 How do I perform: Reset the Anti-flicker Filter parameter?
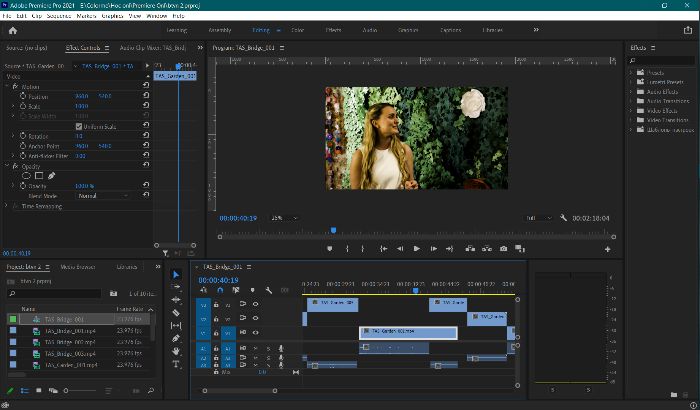point(146,155)
